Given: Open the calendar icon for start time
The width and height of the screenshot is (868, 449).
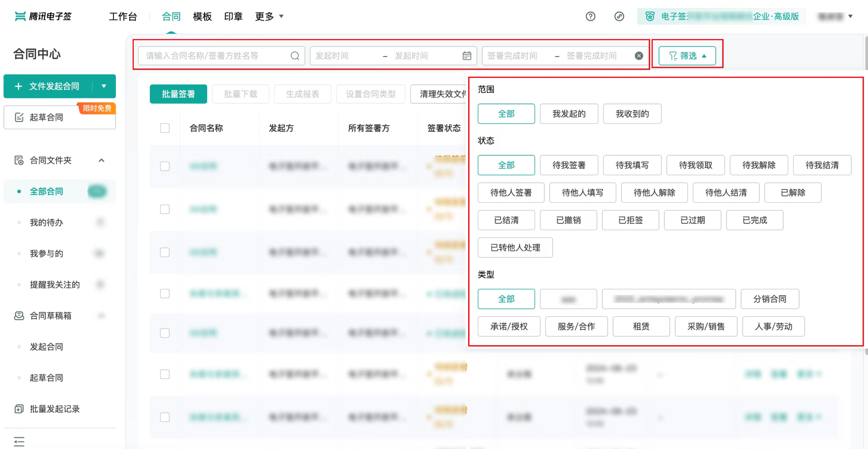Looking at the screenshot, I should click(467, 56).
